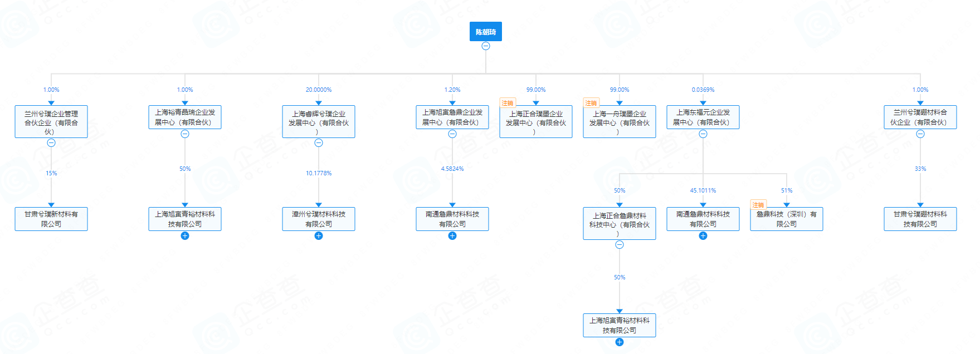The height and width of the screenshot is (354, 980).
Task: Expand plus icon under the 4.5824% 南通詹鼎材料科技 node
Action: pos(452,236)
